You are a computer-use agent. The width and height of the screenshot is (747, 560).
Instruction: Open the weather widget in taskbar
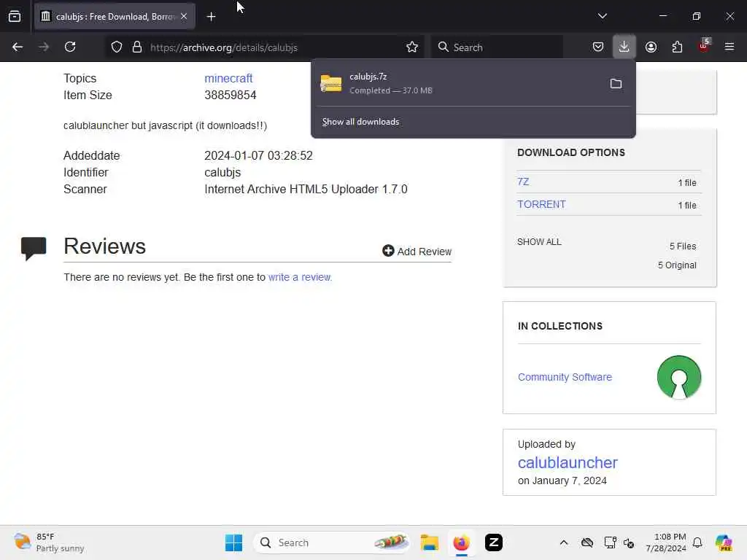pos(49,542)
